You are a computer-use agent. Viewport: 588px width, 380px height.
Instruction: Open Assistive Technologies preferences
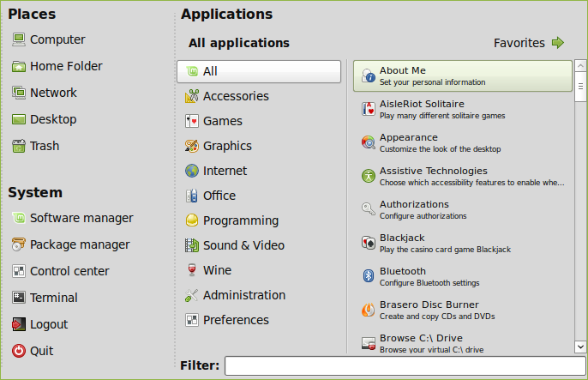point(463,176)
